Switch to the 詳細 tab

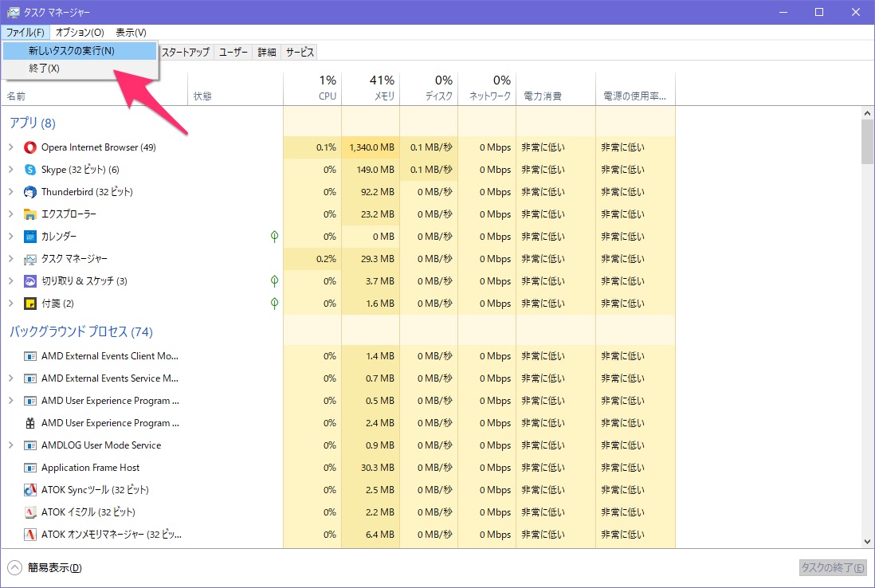tap(267, 53)
